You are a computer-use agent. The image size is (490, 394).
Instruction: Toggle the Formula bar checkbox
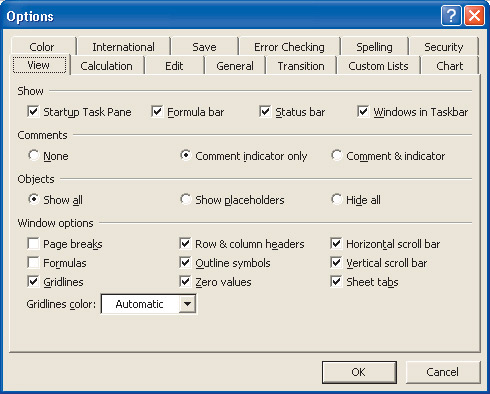click(x=157, y=111)
